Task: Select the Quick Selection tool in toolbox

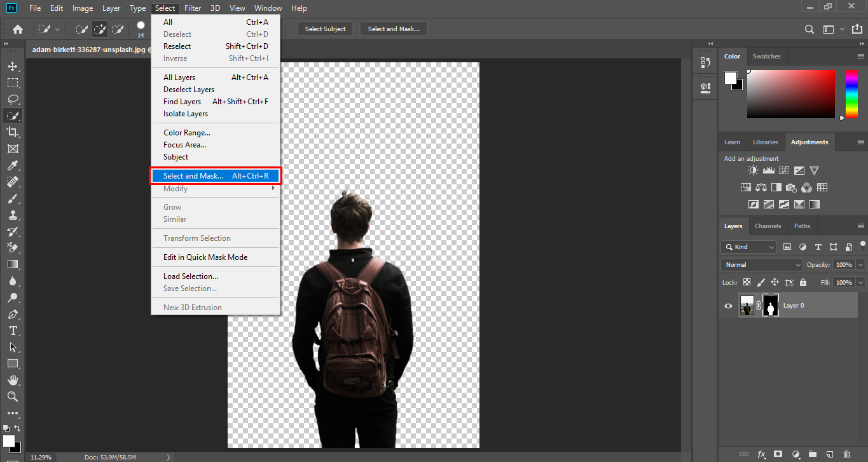Action: tap(13, 116)
